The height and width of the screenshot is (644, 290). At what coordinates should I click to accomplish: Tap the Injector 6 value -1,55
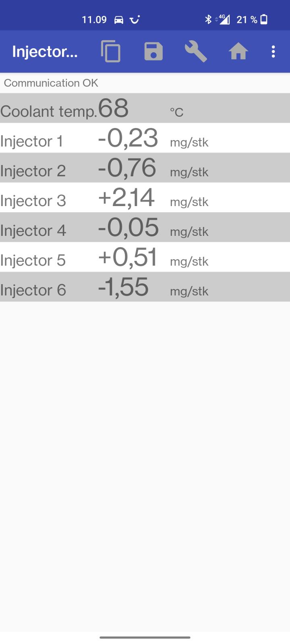coord(123,287)
